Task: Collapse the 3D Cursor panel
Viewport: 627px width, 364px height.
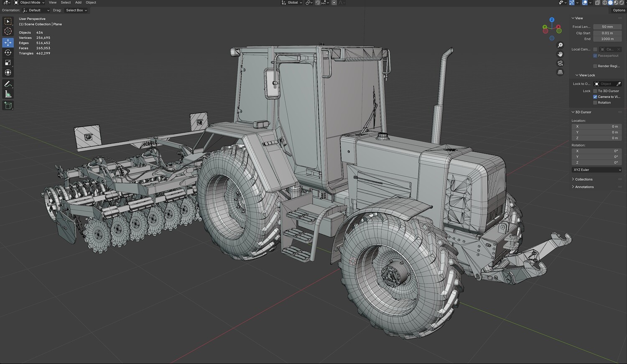Action: 581,112
